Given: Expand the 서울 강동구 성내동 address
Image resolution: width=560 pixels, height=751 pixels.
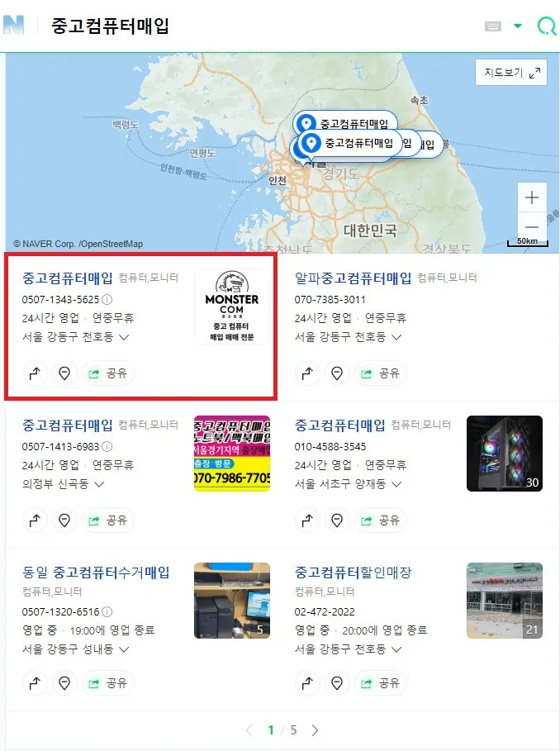Looking at the screenshot, I should click(x=76, y=649).
